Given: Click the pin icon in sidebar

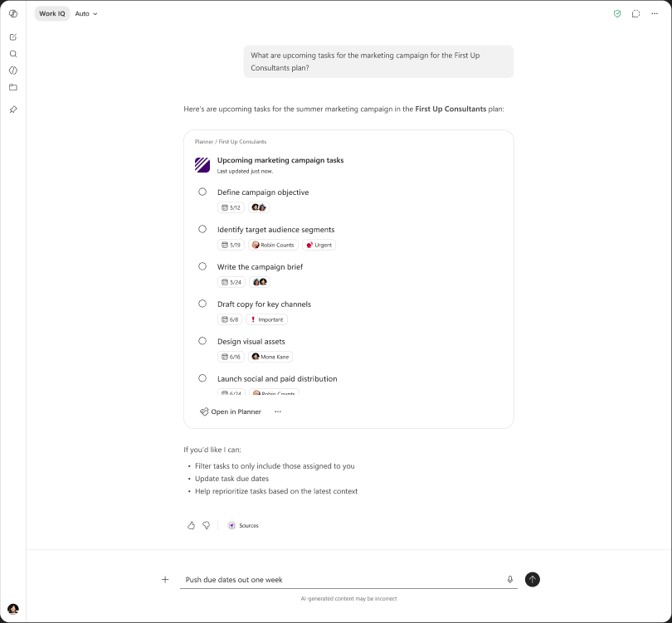Looking at the screenshot, I should (13, 110).
